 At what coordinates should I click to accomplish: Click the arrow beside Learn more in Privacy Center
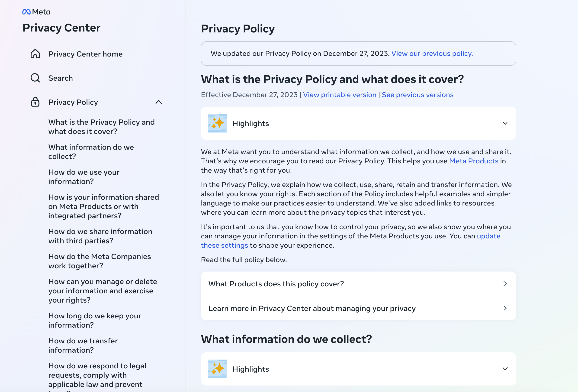(x=505, y=308)
